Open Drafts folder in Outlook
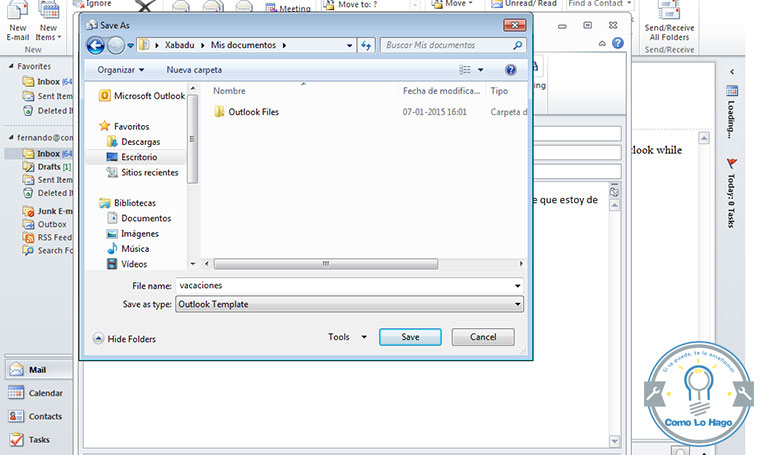Image resolution: width=770 pixels, height=455 pixels. [x=47, y=167]
